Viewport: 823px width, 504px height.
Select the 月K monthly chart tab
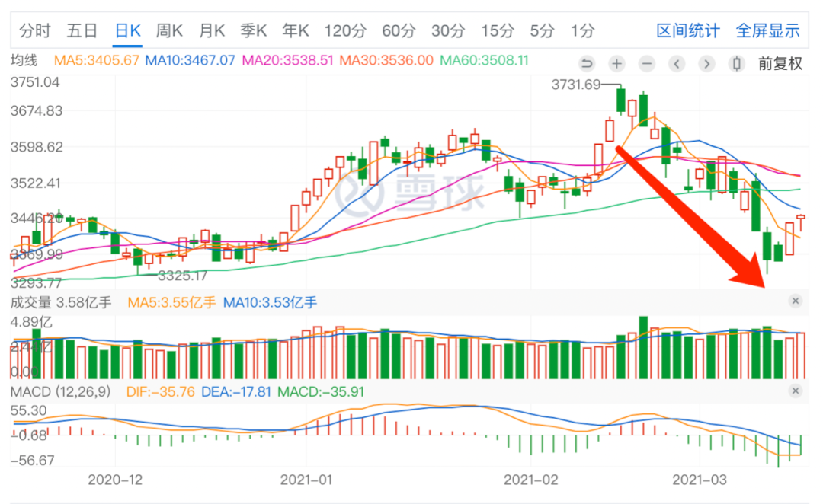(x=212, y=31)
